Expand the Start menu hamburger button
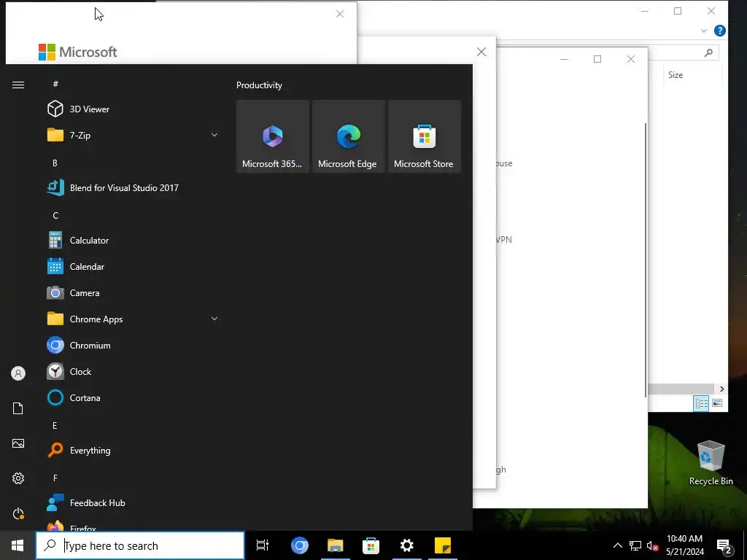 (18, 85)
